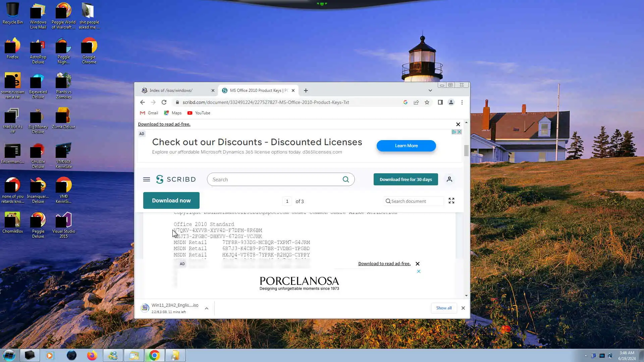Enter fullscreen document view
The image size is (644, 362).
click(451, 201)
